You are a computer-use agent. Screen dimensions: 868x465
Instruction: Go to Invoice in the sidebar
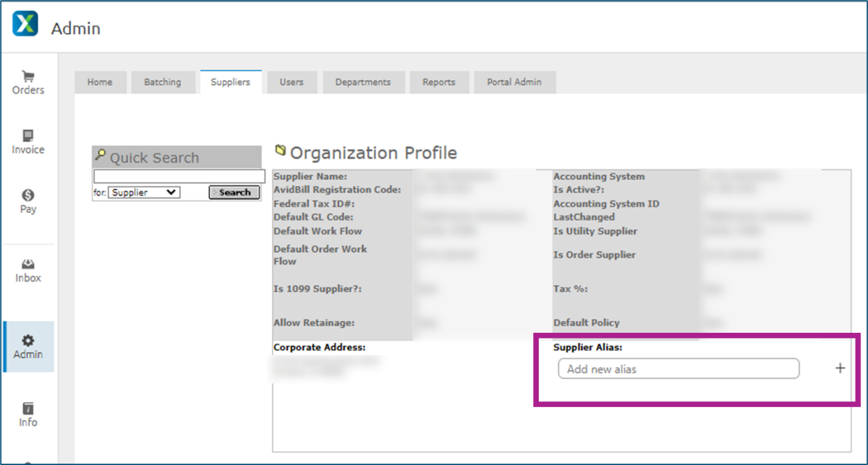[x=28, y=142]
